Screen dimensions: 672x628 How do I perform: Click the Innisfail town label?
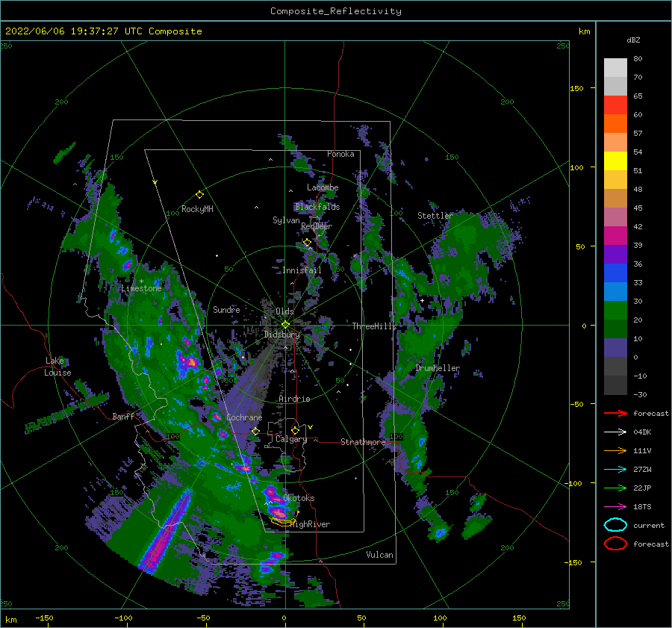pos(302,270)
